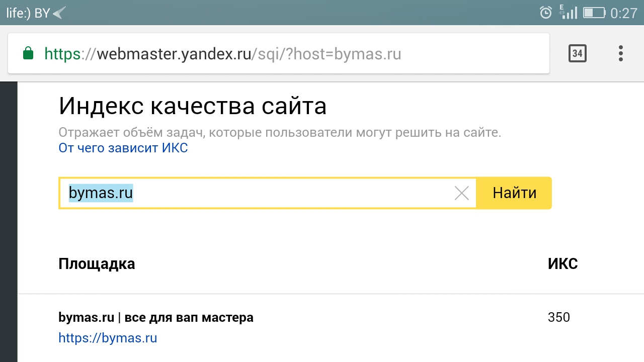Tap the ИКС value 350
Image resolution: width=644 pixels, height=362 pixels.
point(558,318)
